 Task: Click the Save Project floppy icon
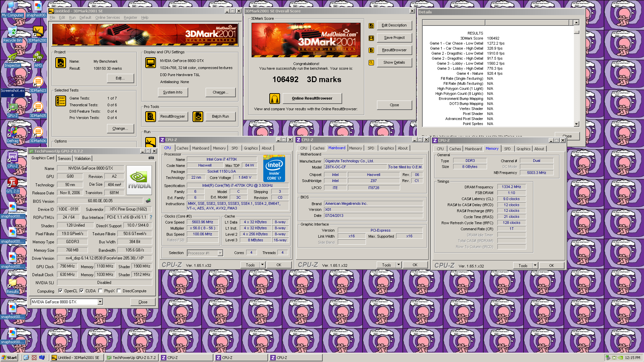(x=371, y=38)
